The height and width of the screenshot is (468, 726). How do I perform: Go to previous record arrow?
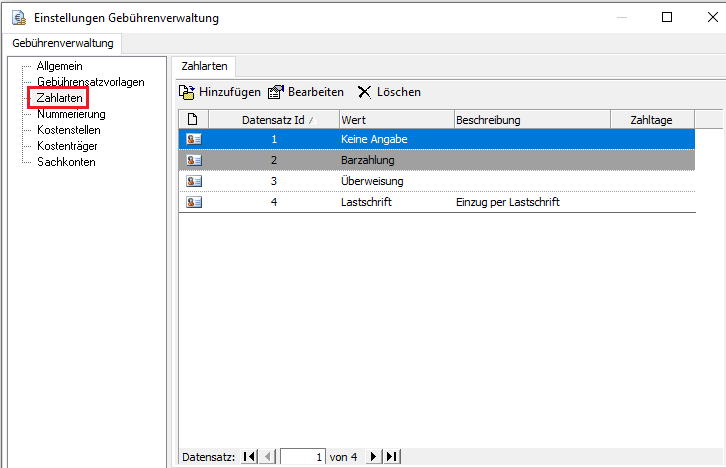pos(267,457)
